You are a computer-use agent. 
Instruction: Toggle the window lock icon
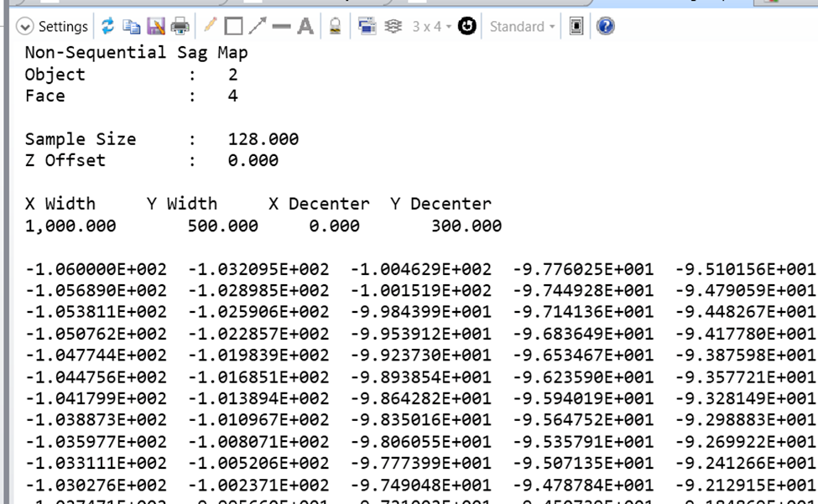click(x=335, y=26)
